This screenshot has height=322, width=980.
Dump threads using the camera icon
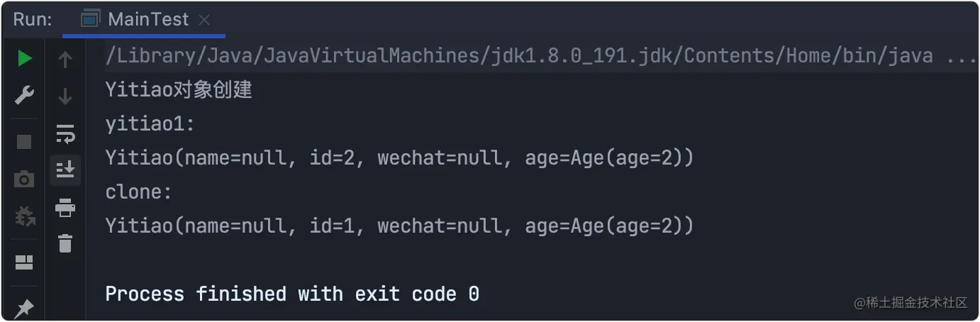click(24, 179)
